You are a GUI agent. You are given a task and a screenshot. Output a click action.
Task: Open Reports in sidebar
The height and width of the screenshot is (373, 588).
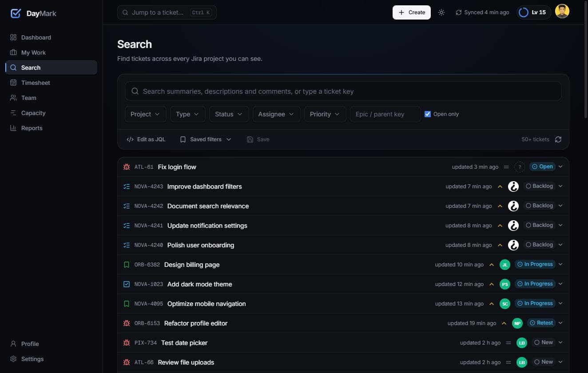point(51,128)
